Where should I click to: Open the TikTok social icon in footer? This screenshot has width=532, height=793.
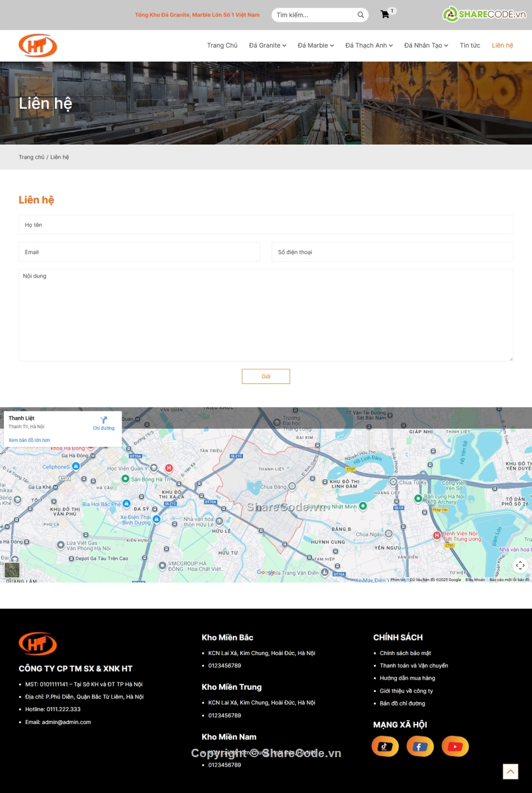(x=385, y=746)
